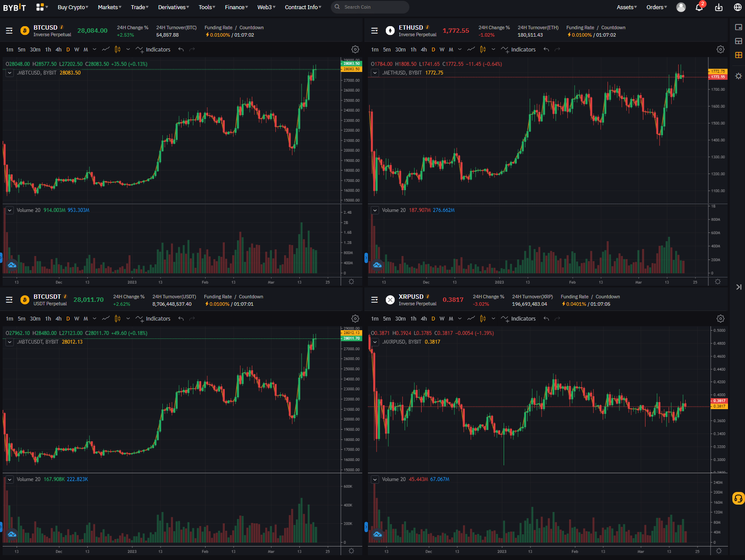Click the ETHUSD 24H change -1.02%
This screenshot has height=560, width=745.
(x=486, y=35)
